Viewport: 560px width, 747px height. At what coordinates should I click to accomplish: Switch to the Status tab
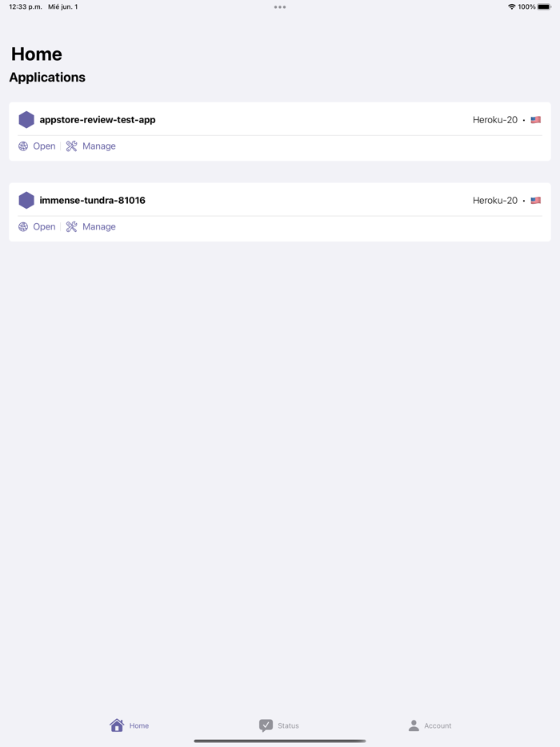point(279,725)
